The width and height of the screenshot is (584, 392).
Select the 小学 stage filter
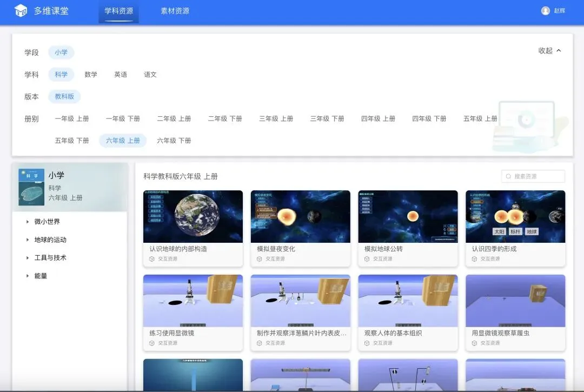pyautogui.click(x=61, y=52)
